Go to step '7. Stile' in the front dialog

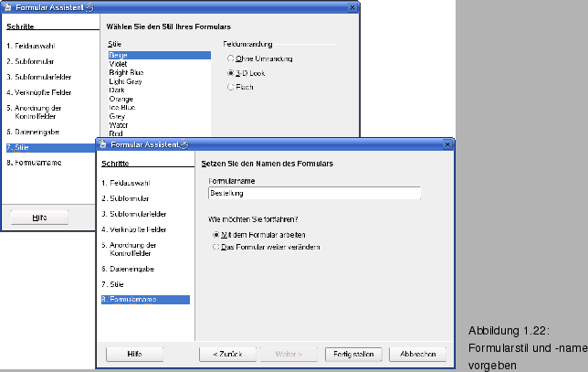pyautogui.click(x=115, y=283)
